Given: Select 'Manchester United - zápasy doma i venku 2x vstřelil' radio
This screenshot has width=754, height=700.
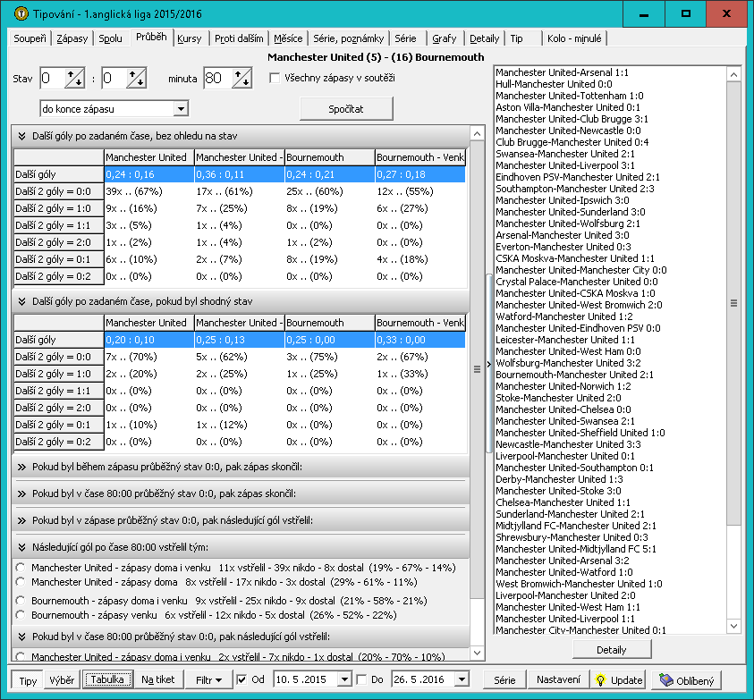Looking at the screenshot, I should [x=21, y=656].
